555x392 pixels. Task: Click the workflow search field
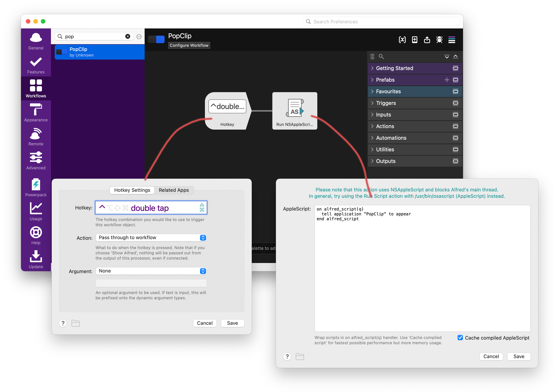[94, 37]
